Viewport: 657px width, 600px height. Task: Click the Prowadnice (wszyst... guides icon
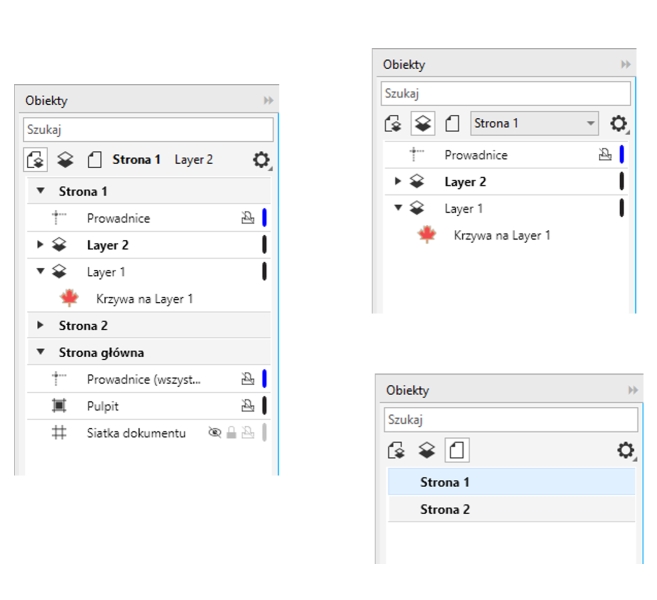(59, 379)
